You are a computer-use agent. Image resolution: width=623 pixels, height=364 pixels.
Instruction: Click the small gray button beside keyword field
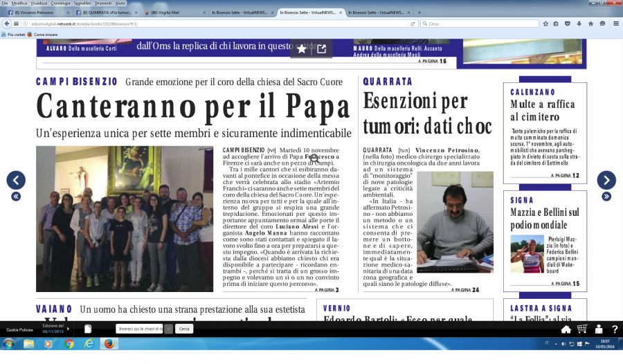point(168,329)
